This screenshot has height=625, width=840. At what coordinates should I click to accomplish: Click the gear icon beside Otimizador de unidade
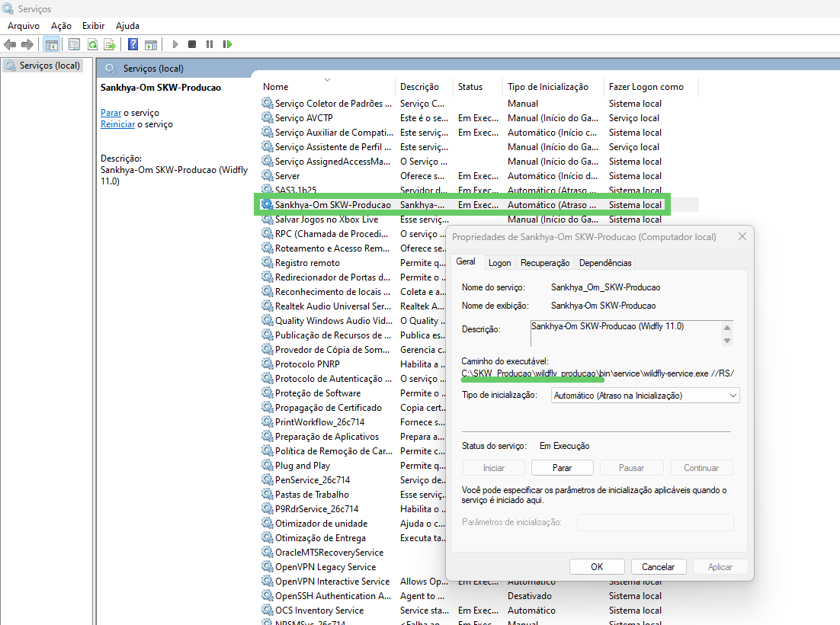coord(267,523)
